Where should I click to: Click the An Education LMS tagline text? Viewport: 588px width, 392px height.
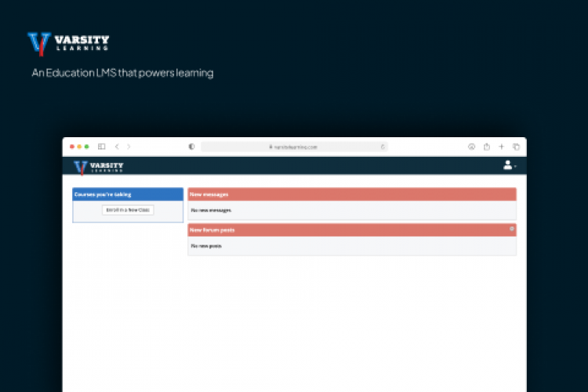(x=122, y=73)
